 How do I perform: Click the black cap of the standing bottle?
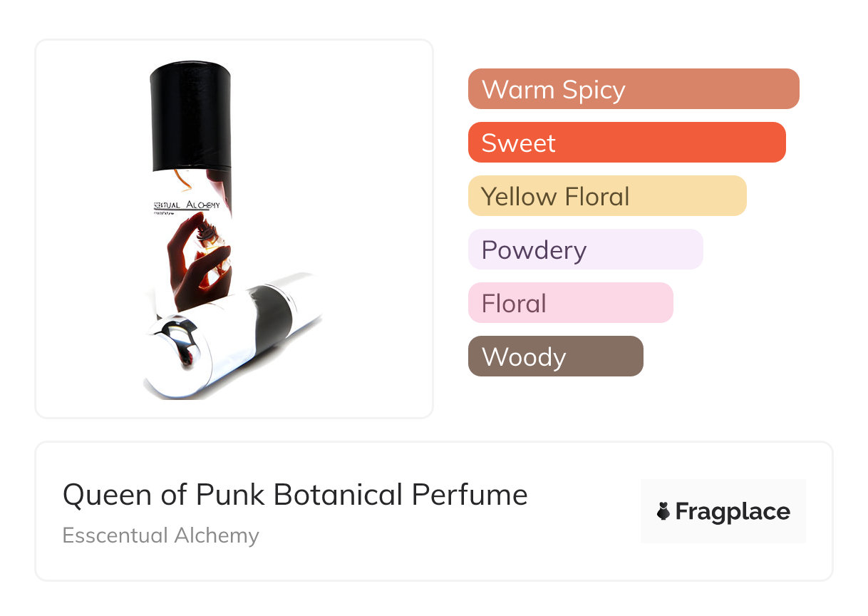pos(190,114)
